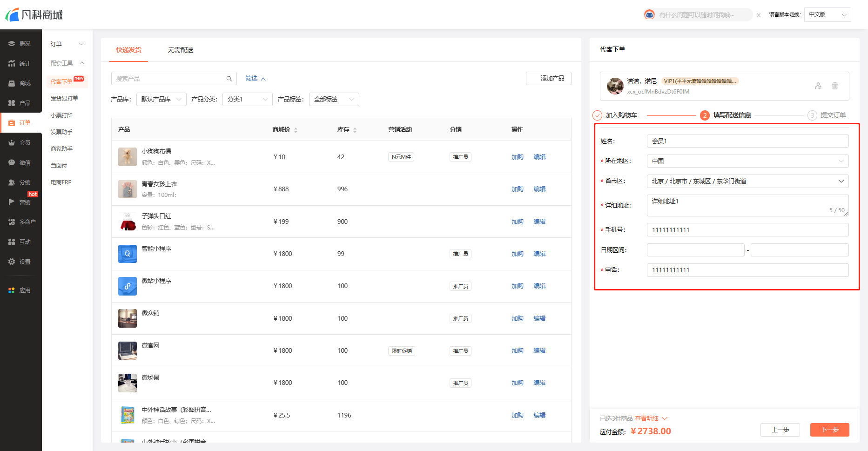Sort by 商城价 column arrows
This screenshot has width=868, height=451.
296,130
